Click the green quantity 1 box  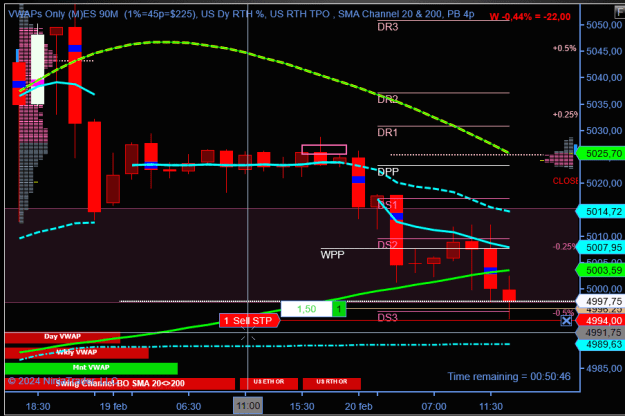[x=339, y=309]
